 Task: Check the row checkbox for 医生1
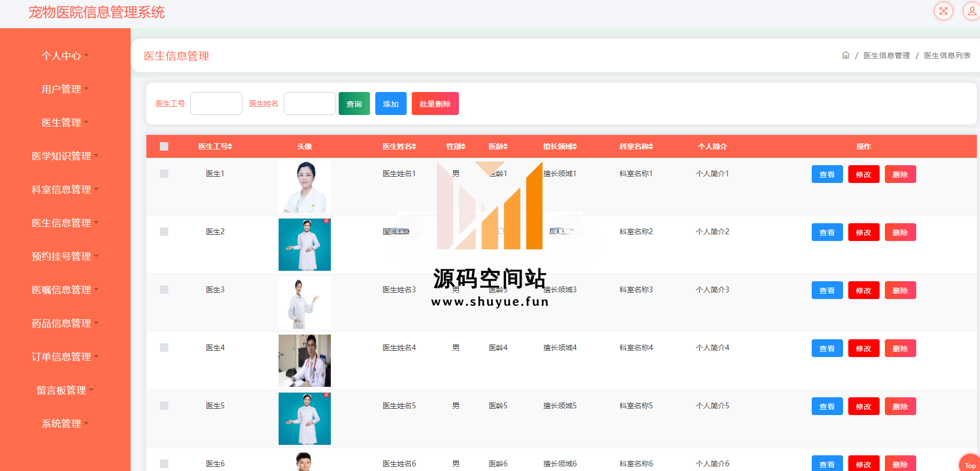164,174
